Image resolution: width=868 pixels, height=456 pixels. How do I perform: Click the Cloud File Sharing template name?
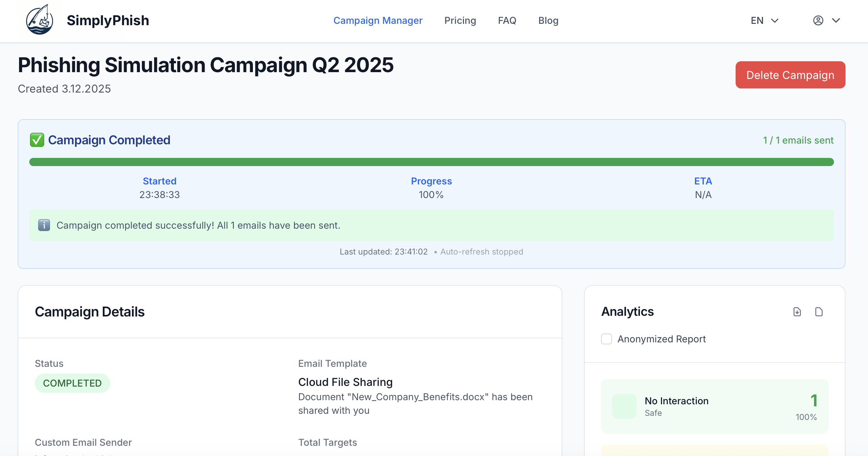[x=345, y=382]
